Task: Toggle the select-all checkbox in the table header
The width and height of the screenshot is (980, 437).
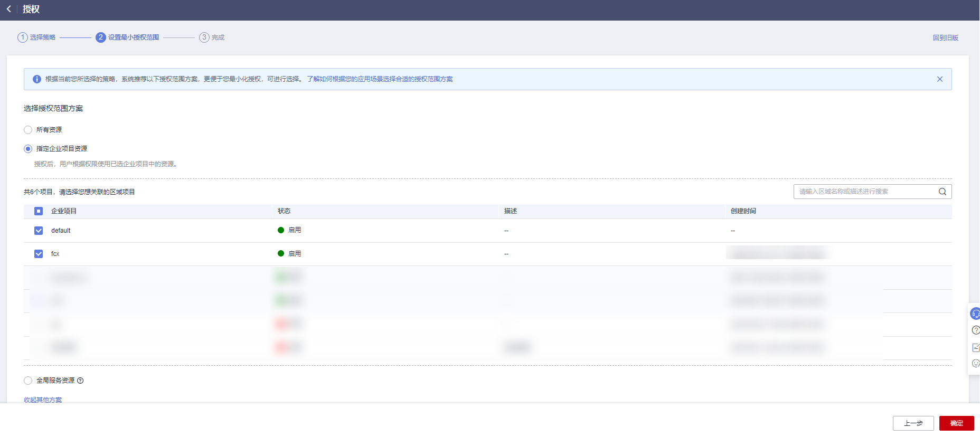Action: coord(39,211)
